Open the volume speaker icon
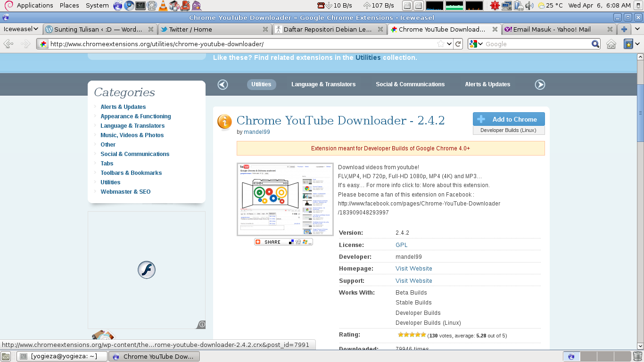The width and height of the screenshot is (644, 362). coord(529,6)
